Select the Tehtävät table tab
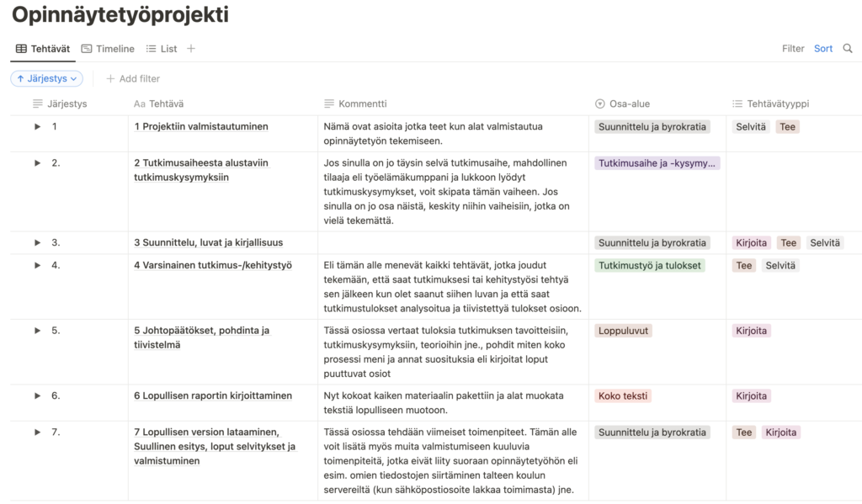 tap(42, 49)
